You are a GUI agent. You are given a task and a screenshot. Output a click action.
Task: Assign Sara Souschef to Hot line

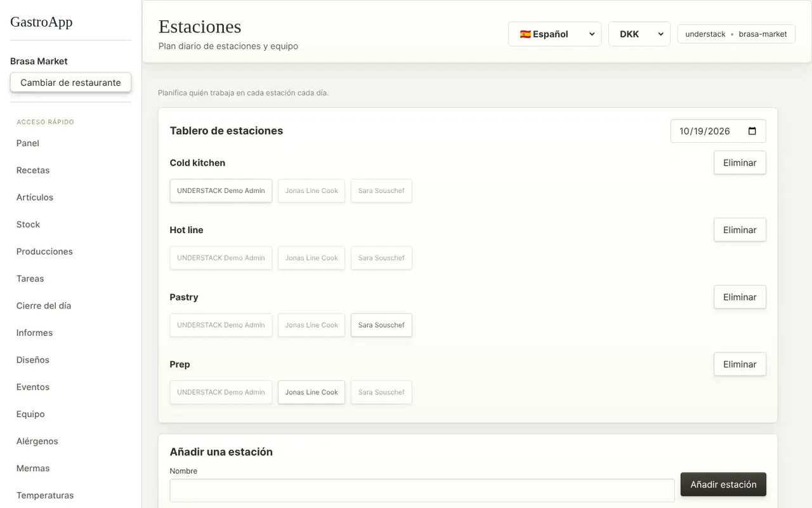pyautogui.click(x=381, y=258)
